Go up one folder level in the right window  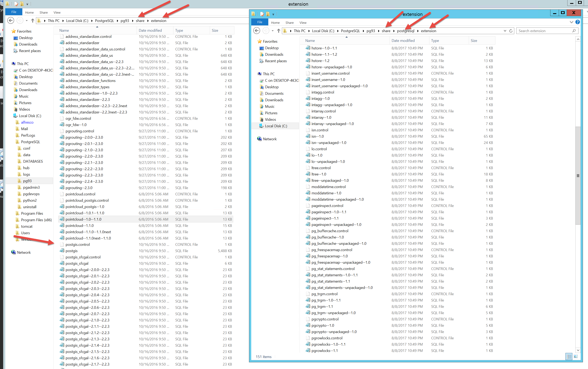(279, 31)
